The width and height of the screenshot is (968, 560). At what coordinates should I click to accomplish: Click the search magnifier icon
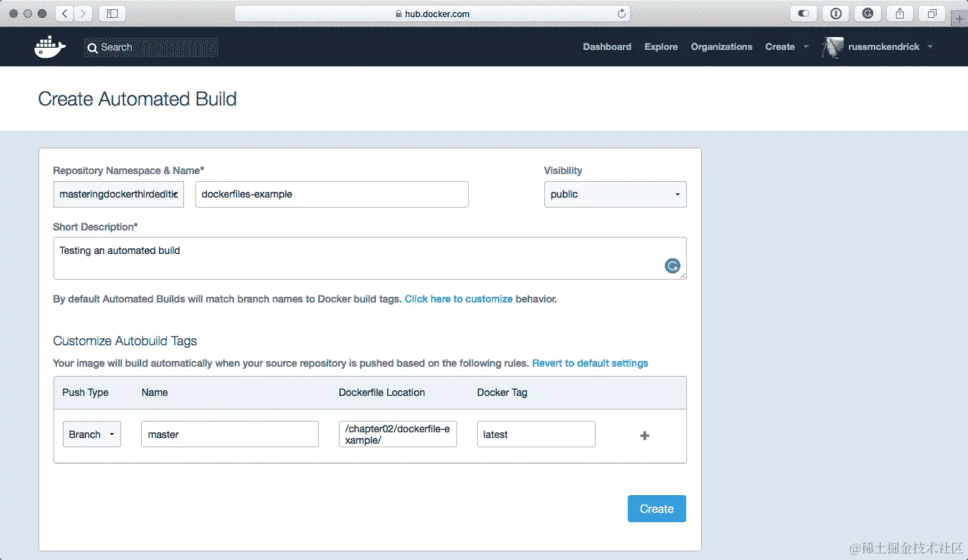[93, 48]
